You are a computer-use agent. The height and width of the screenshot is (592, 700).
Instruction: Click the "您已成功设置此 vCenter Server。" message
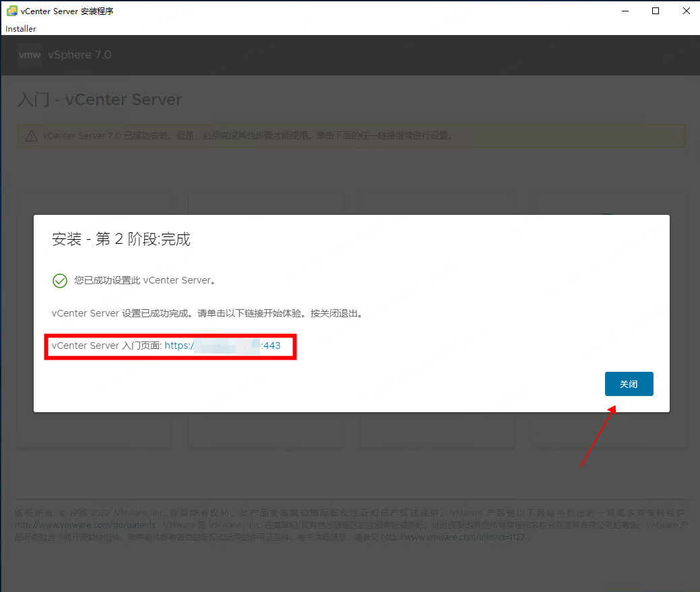pos(145,281)
